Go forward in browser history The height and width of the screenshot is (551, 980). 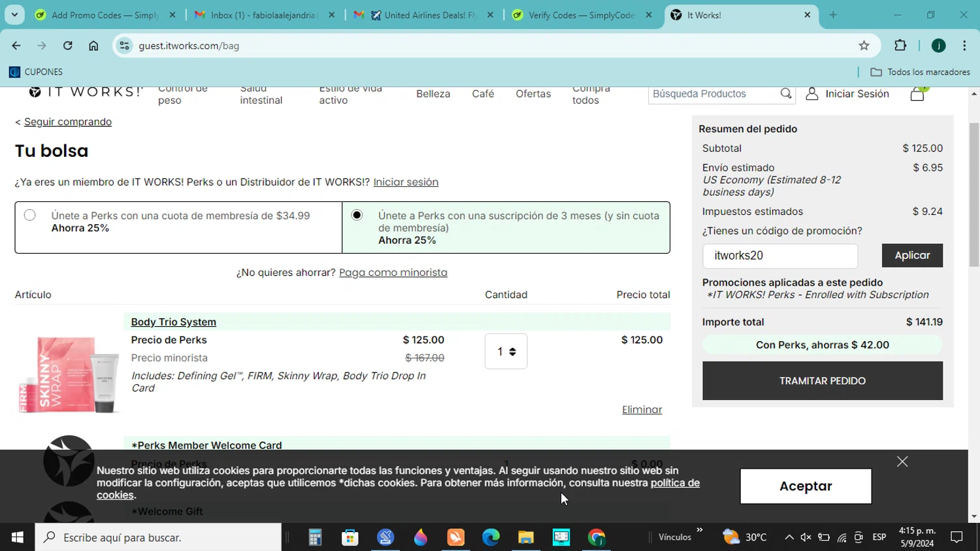pyautogui.click(x=42, y=46)
